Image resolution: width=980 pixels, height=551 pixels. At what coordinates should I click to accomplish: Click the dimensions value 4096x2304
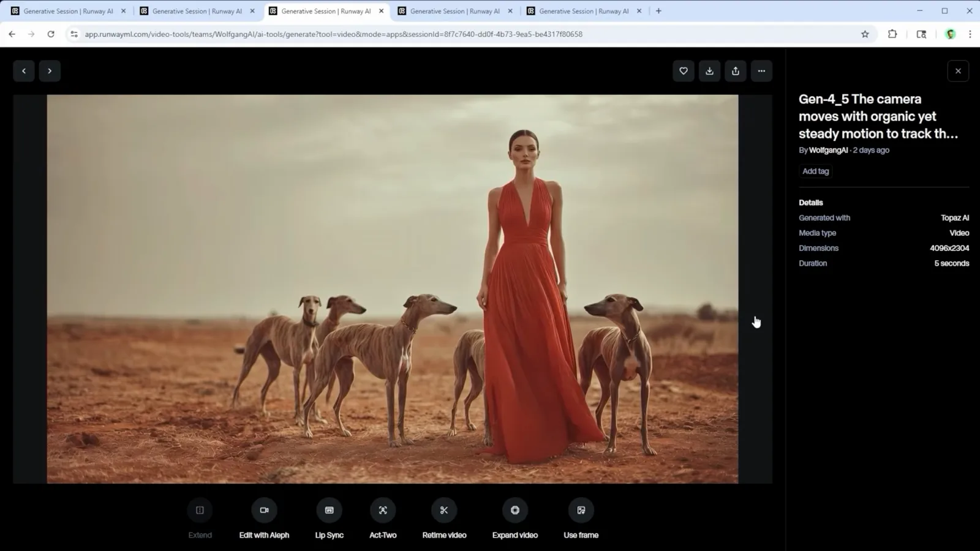click(x=949, y=248)
